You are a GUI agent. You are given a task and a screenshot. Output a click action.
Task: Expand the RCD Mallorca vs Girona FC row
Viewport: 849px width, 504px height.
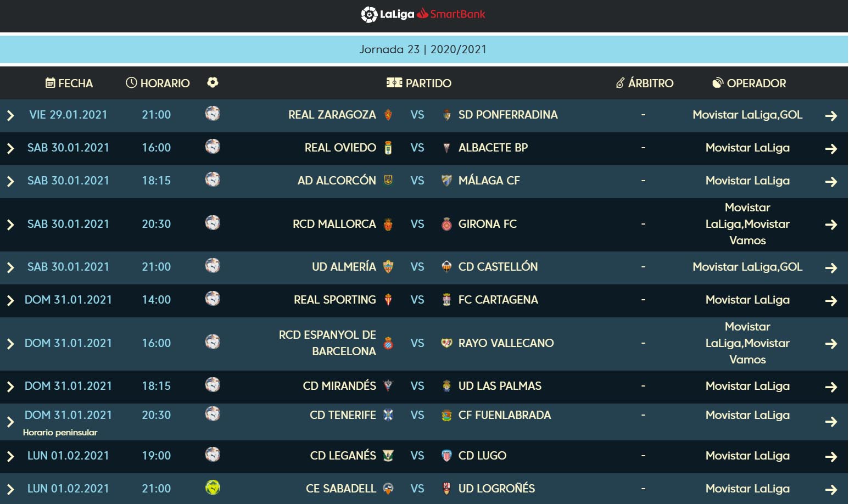pyautogui.click(x=10, y=225)
